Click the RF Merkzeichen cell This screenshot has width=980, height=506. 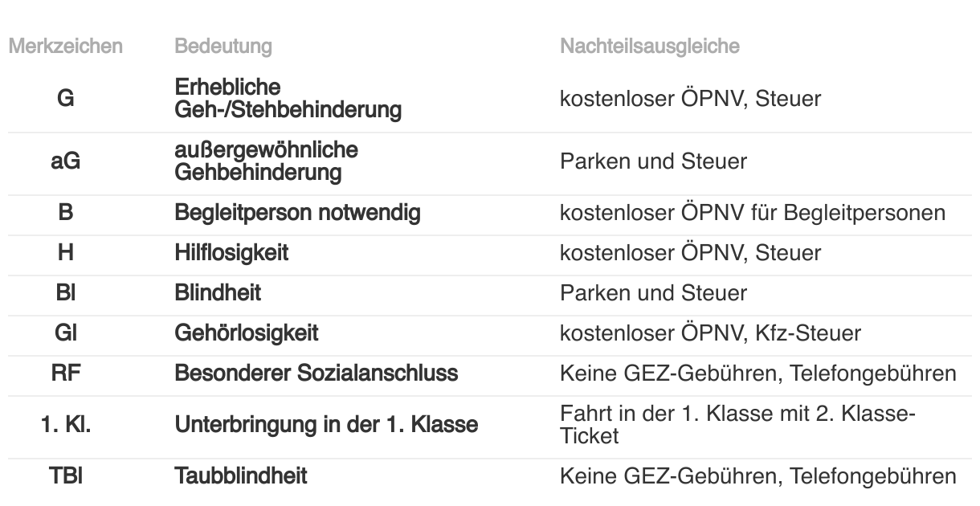pyautogui.click(x=66, y=373)
